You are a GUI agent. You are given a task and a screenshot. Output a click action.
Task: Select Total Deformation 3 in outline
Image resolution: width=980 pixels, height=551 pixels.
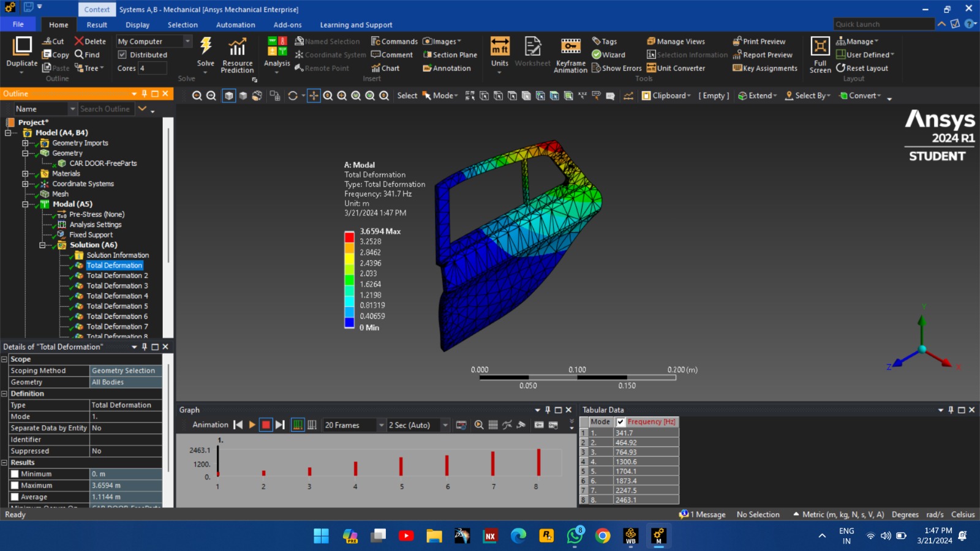coord(117,286)
